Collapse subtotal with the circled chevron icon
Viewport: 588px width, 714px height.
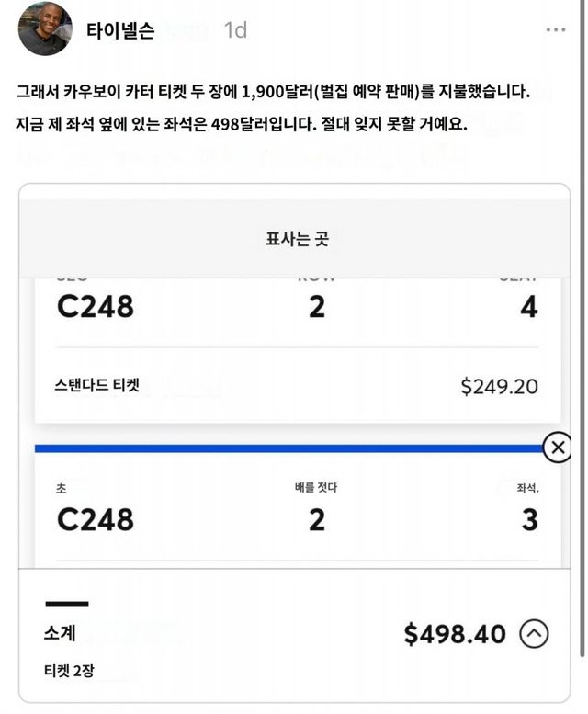click(x=535, y=633)
